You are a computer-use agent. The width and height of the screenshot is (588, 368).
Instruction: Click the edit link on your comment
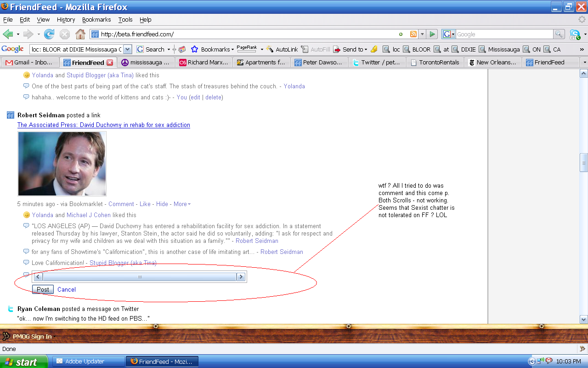[x=195, y=97]
